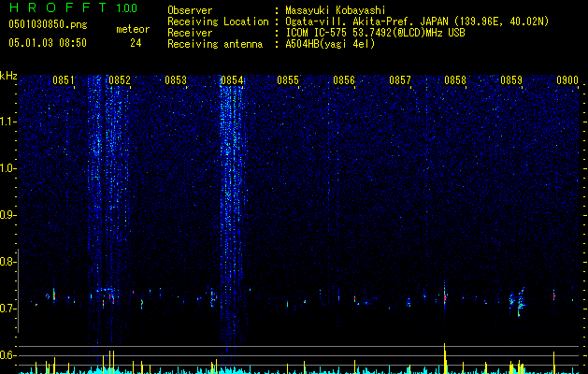Click the filename 0501030850.png

pyautogui.click(x=48, y=25)
